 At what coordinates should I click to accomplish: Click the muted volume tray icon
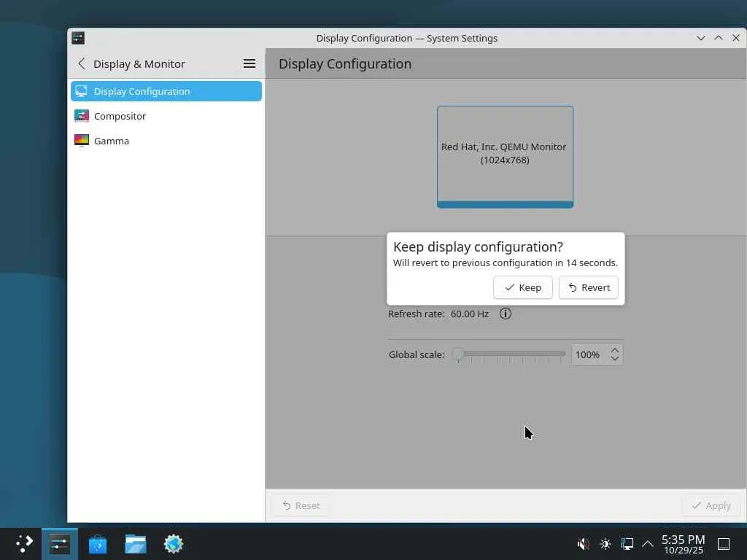(x=583, y=544)
